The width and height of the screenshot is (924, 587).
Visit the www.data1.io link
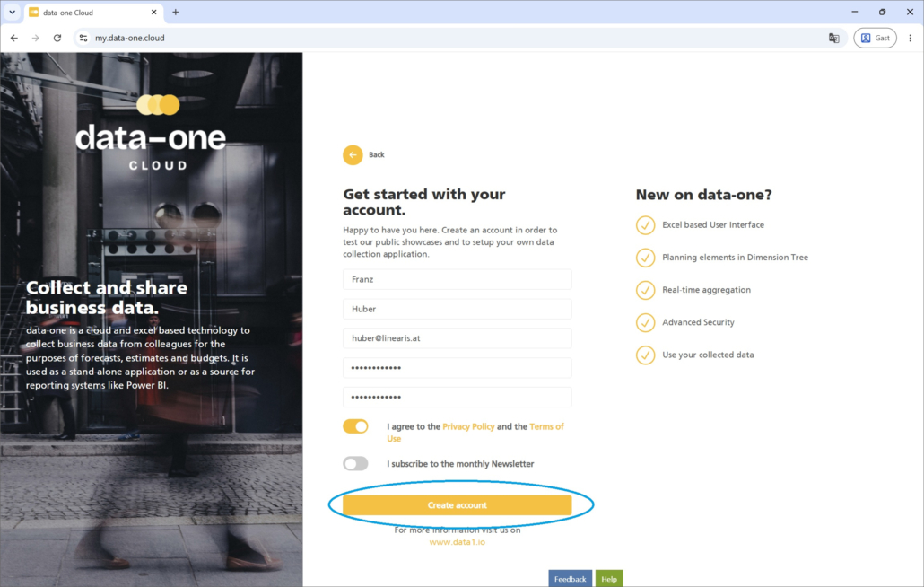pos(458,542)
